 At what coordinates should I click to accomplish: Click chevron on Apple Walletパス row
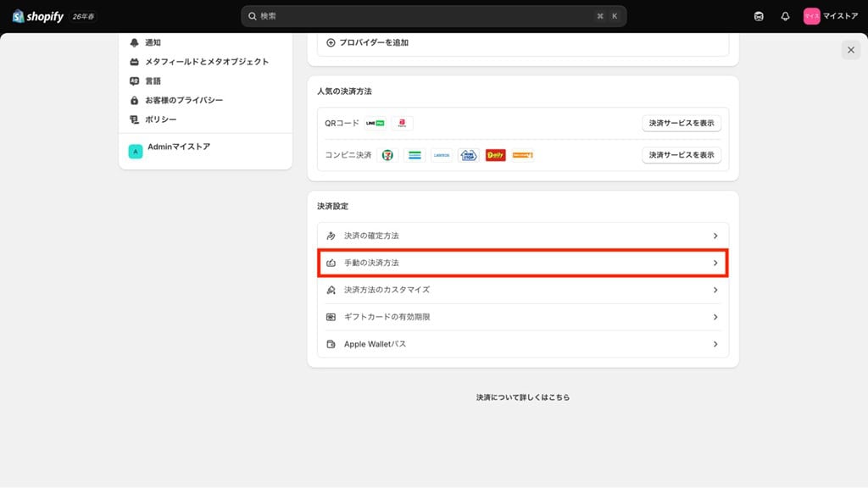[x=715, y=344]
